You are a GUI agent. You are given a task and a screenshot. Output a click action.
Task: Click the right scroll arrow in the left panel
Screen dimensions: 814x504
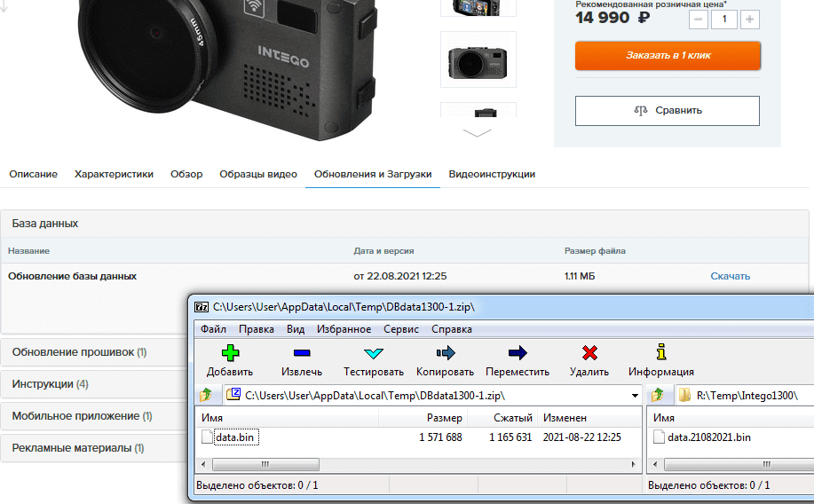[x=633, y=464]
